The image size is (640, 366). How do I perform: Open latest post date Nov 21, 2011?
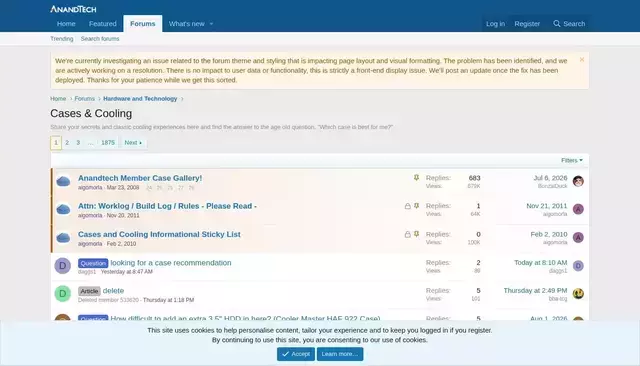(547, 206)
